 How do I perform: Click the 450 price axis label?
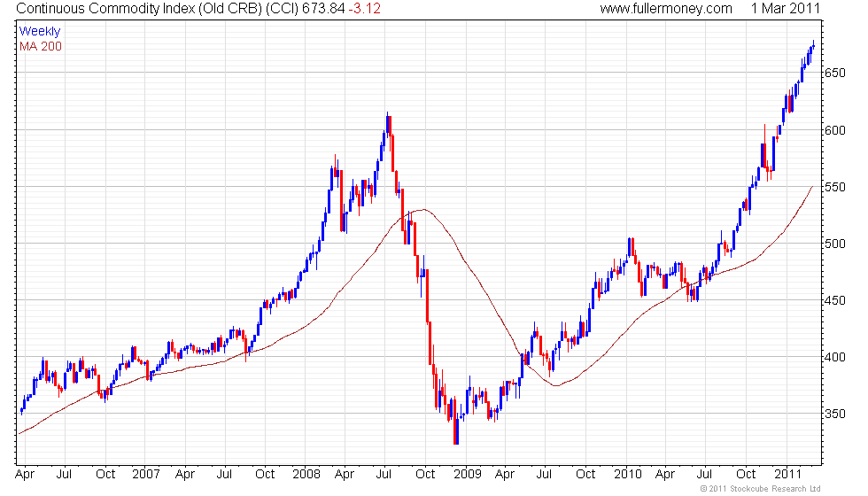(x=835, y=300)
